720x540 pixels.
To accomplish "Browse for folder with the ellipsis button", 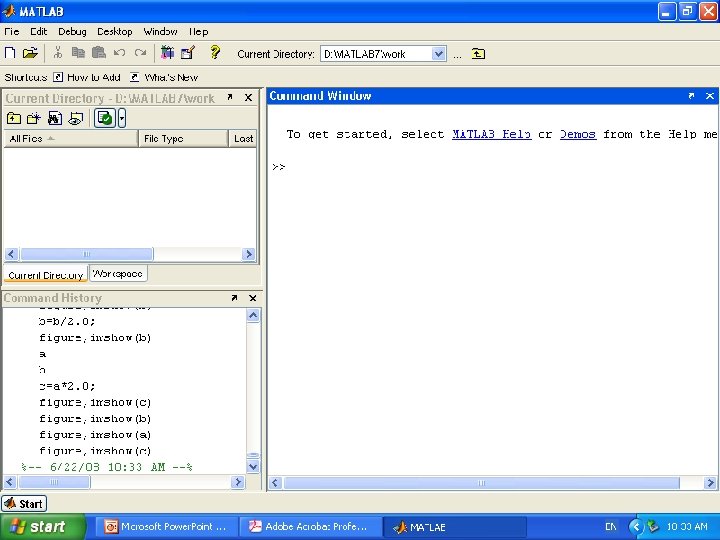I will pyautogui.click(x=457, y=55).
